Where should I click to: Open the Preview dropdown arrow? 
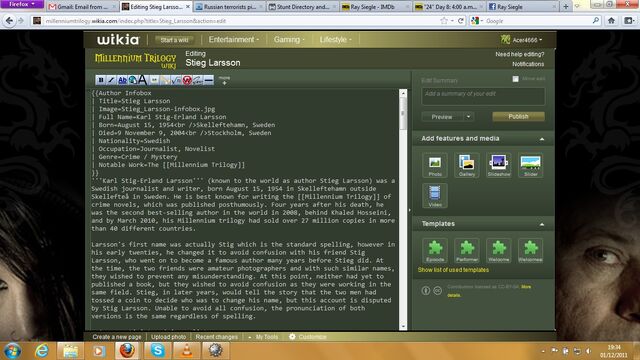point(469,117)
